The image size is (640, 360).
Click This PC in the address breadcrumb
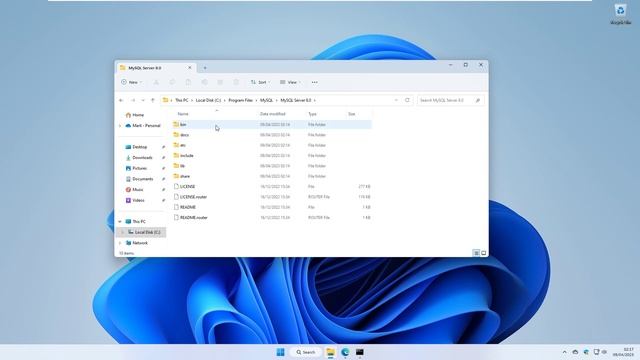pyautogui.click(x=182, y=100)
